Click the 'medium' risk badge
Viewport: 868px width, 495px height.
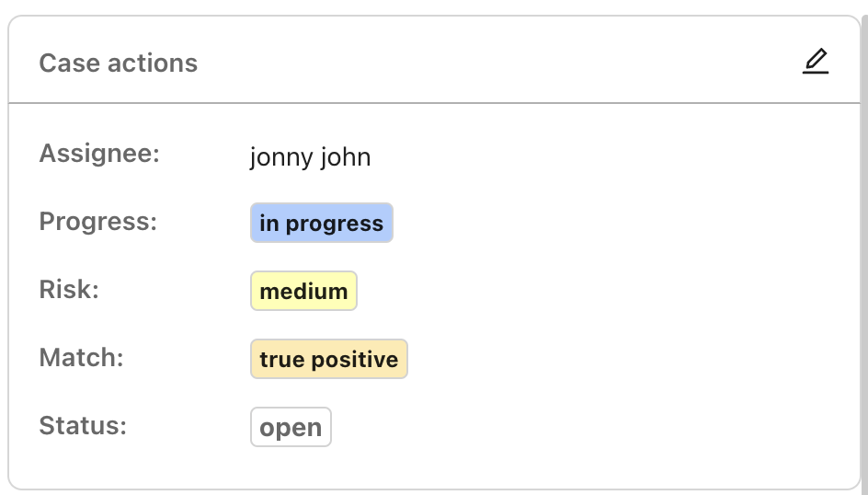click(x=303, y=291)
